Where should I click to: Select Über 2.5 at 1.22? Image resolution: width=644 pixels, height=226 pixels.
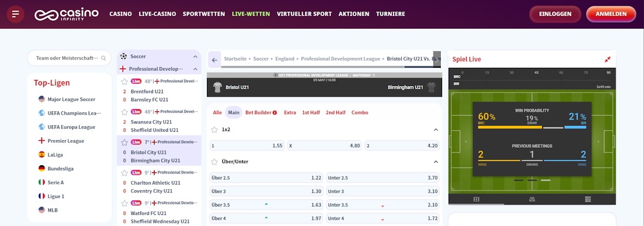(x=266, y=178)
